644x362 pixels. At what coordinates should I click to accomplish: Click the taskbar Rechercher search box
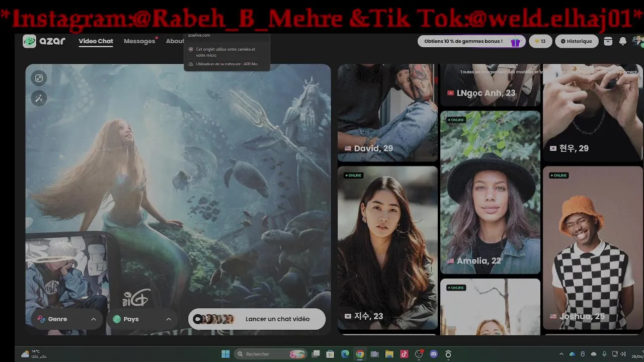click(271, 354)
